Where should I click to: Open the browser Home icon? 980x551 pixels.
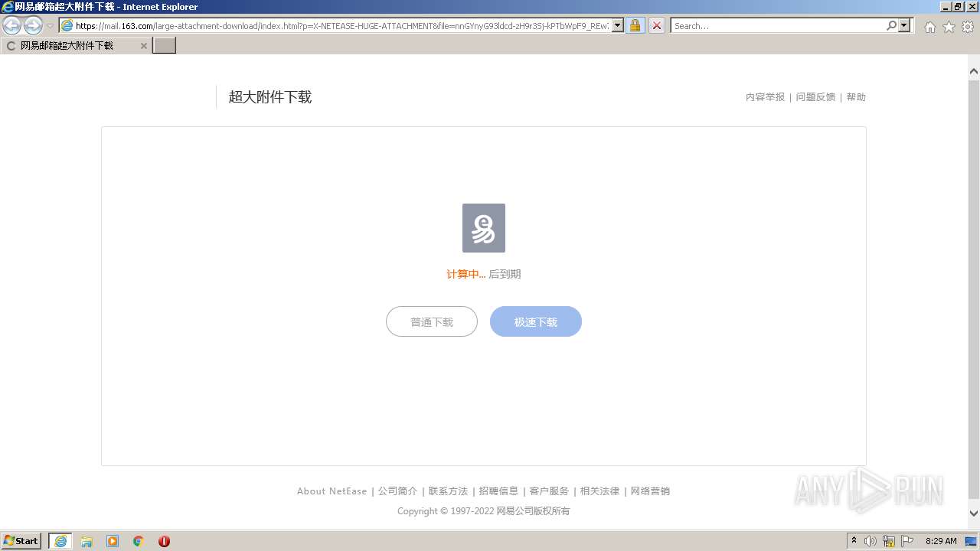point(929,27)
